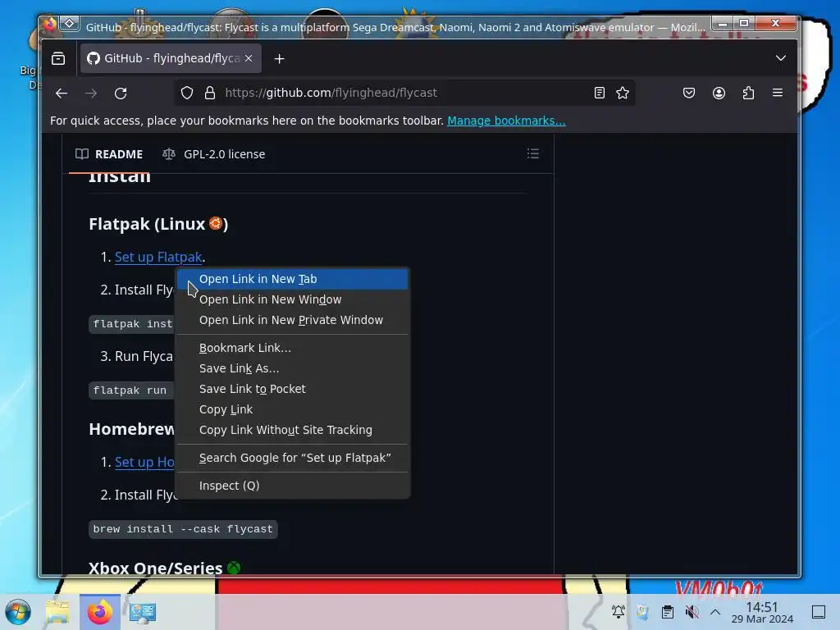
Task: Open the tracking protection shield icon
Action: pos(186,94)
